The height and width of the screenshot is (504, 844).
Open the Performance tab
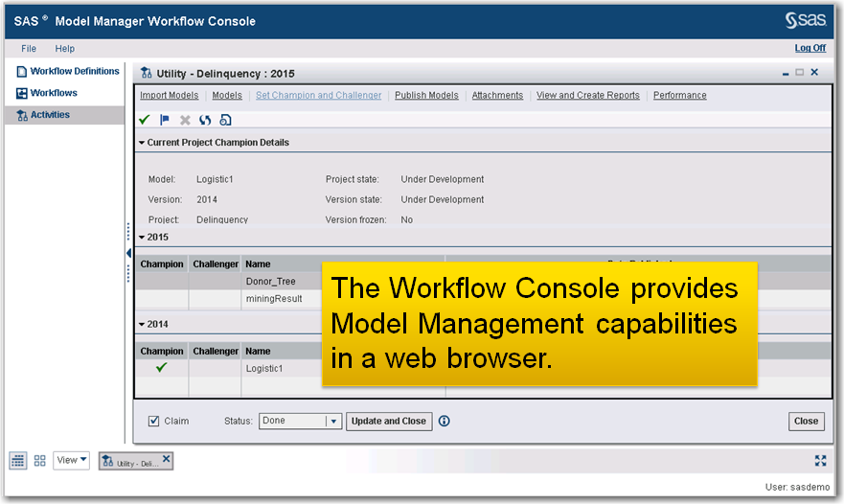[x=680, y=95]
